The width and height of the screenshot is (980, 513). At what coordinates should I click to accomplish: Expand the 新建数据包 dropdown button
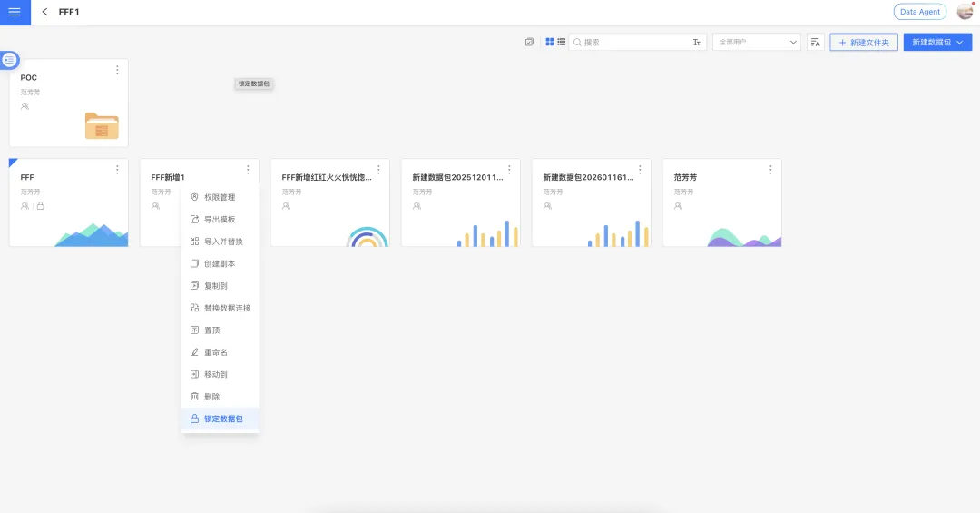coord(937,43)
